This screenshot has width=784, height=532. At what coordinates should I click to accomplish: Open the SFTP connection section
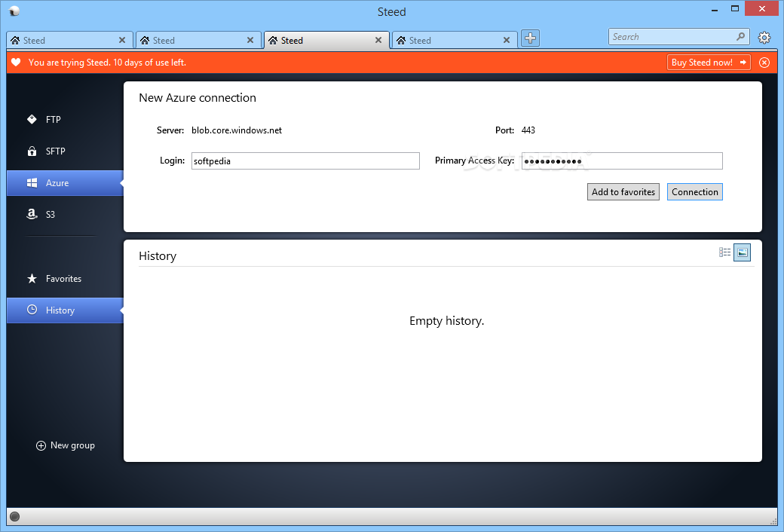point(65,151)
